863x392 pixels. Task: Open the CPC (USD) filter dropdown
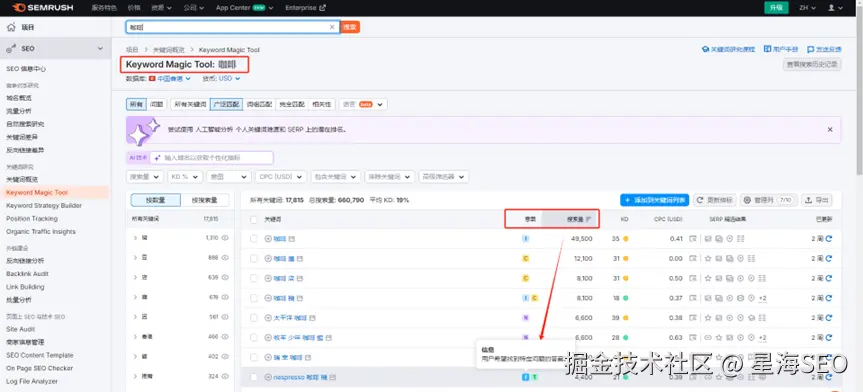281,177
